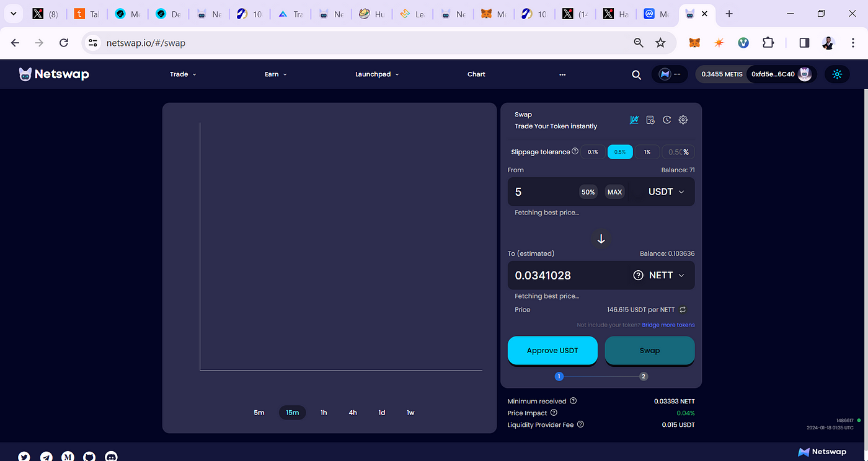Toggle the candlestick chart view icon
The width and height of the screenshot is (868, 461).
pos(634,120)
